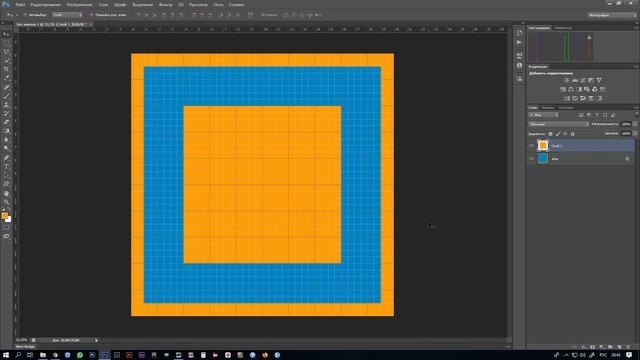The width and height of the screenshot is (640, 360).
Task: Select the Eyedropper tool
Action: pyautogui.click(x=6, y=78)
